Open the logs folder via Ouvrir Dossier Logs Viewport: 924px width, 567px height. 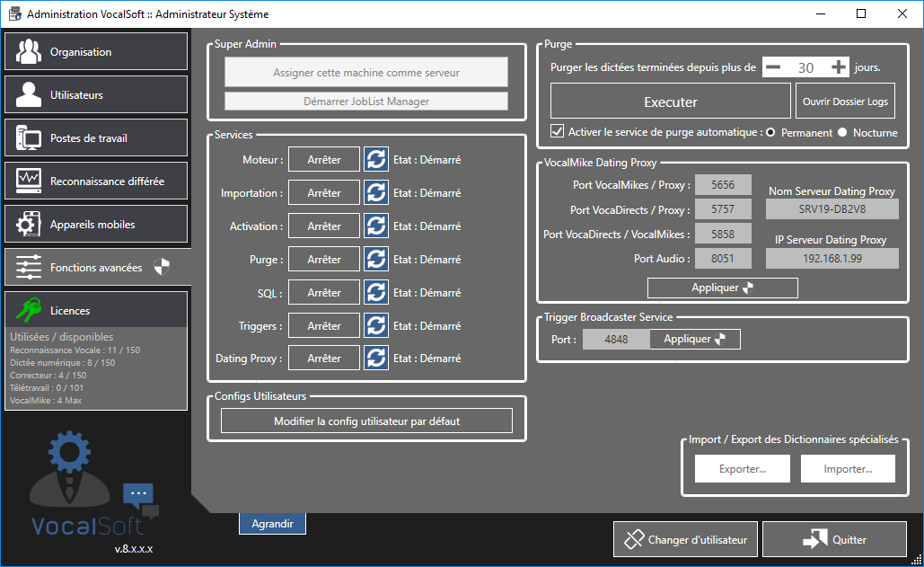point(845,102)
